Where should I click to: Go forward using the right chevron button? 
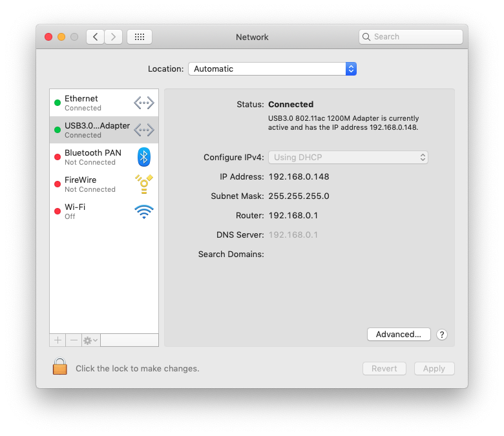(x=113, y=37)
